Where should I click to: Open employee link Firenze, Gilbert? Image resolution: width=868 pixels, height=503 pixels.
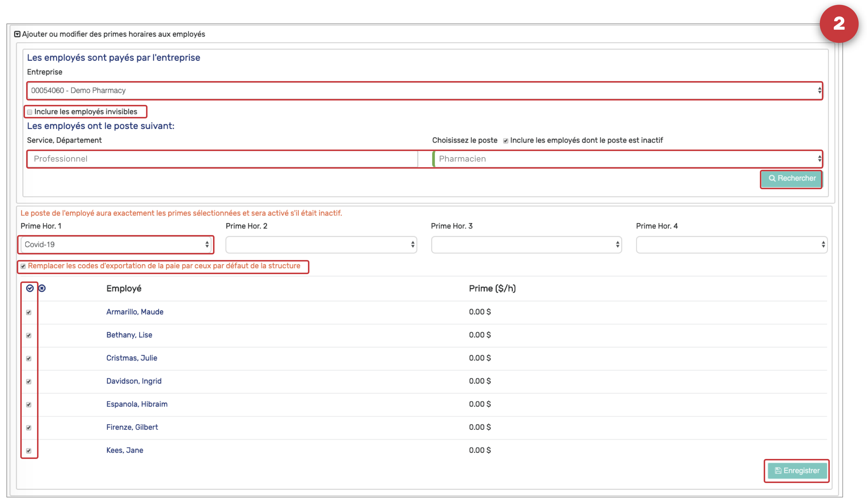(132, 427)
